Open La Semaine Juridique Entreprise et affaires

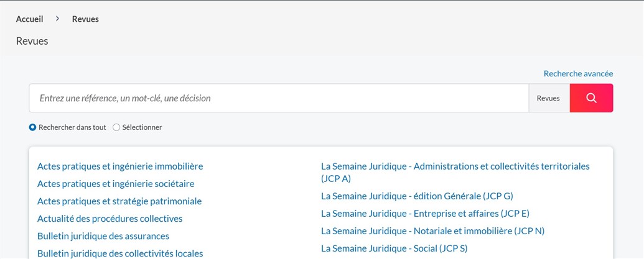425,214
